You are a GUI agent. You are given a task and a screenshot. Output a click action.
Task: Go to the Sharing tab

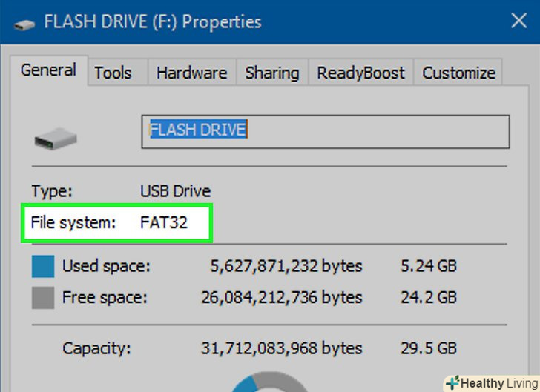tap(271, 73)
